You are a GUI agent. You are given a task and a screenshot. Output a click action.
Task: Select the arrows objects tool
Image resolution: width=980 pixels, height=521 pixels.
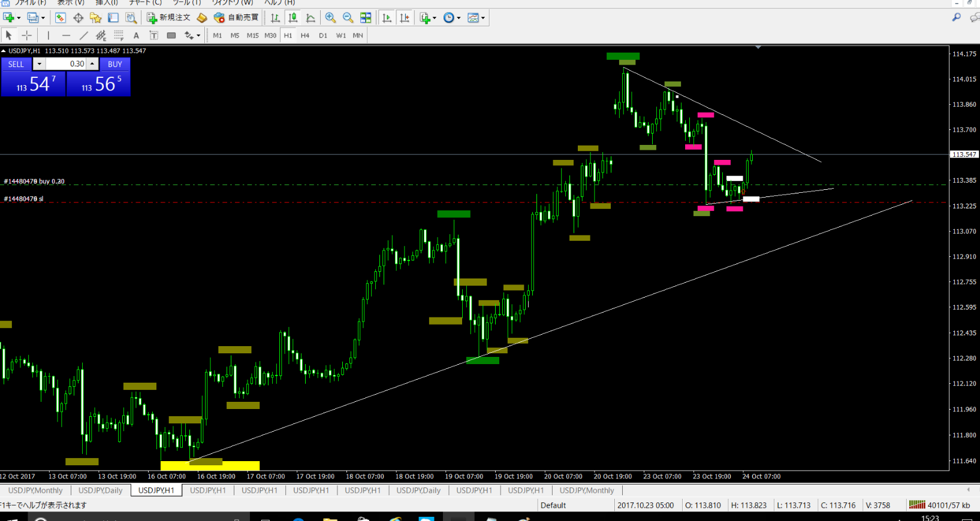pyautogui.click(x=189, y=35)
